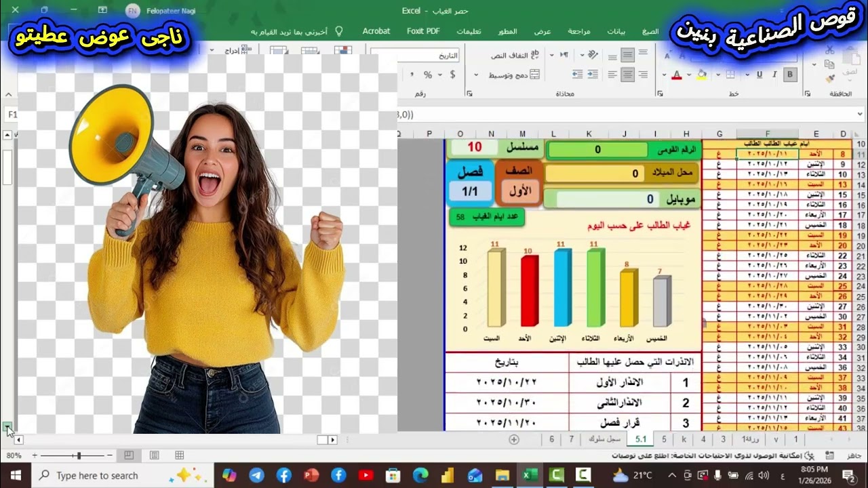This screenshot has width=868, height=488.
Task: Toggle Underline formatting
Action: (759, 75)
